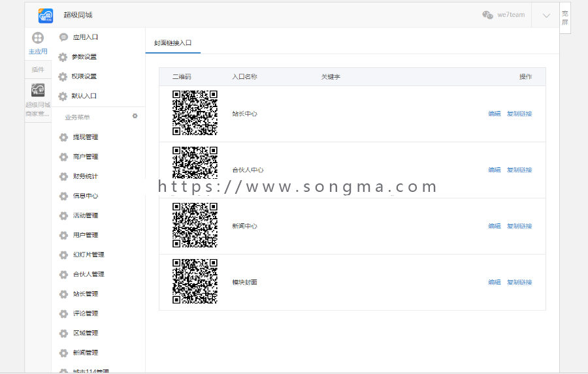This screenshot has height=374, width=588.
Task: Select the 主应用 grid icon
Action: [38, 38]
